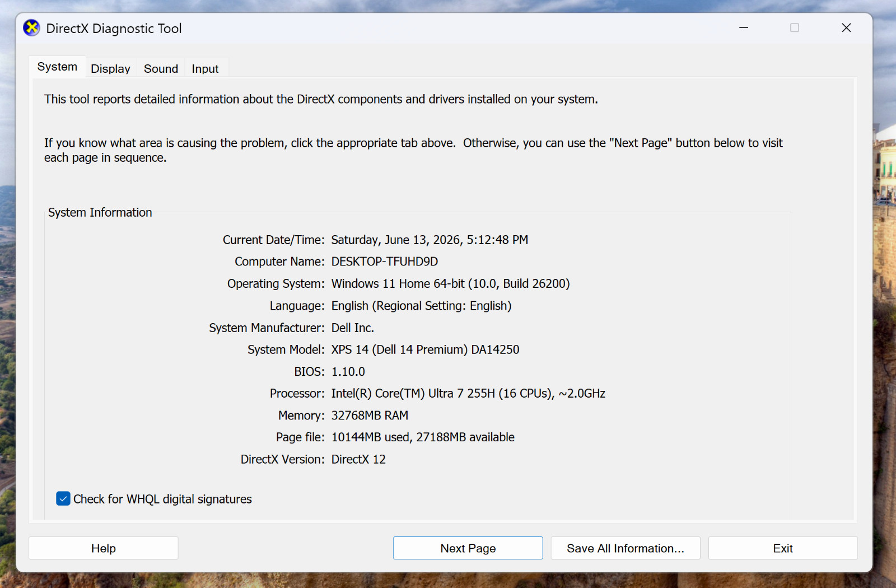Click the DirectX Version label

tap(283, 459)
